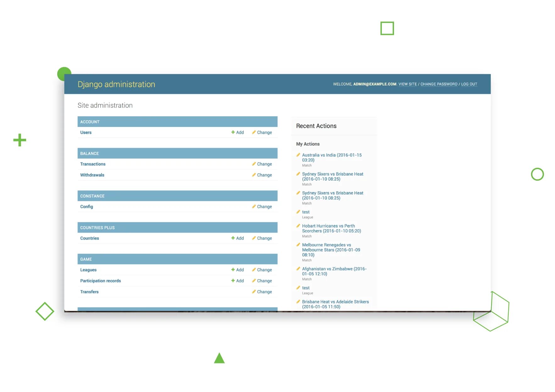
Task: Open the Balance app section header
Action: click(x=89, y=154)
